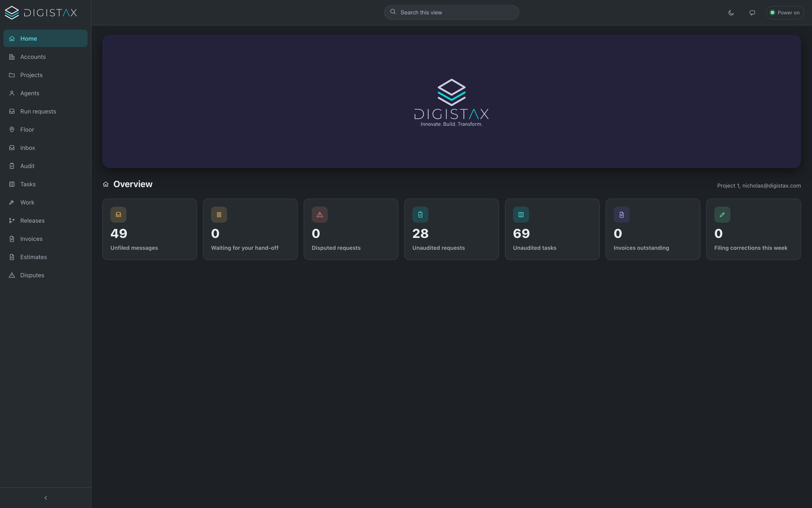Click the search magnifier icon
Screen dimensions: 812x508
click(x=393, y=12)
